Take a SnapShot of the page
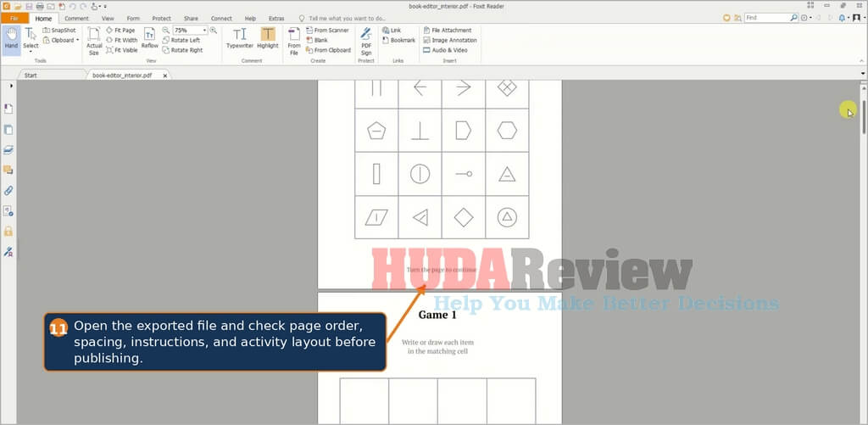The image size is (868, 425). pyautogui.click(x=59, y=31)
